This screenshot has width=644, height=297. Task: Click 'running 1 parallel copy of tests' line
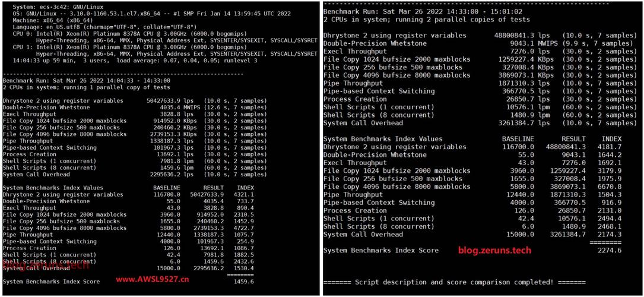[x=86, y=87]
